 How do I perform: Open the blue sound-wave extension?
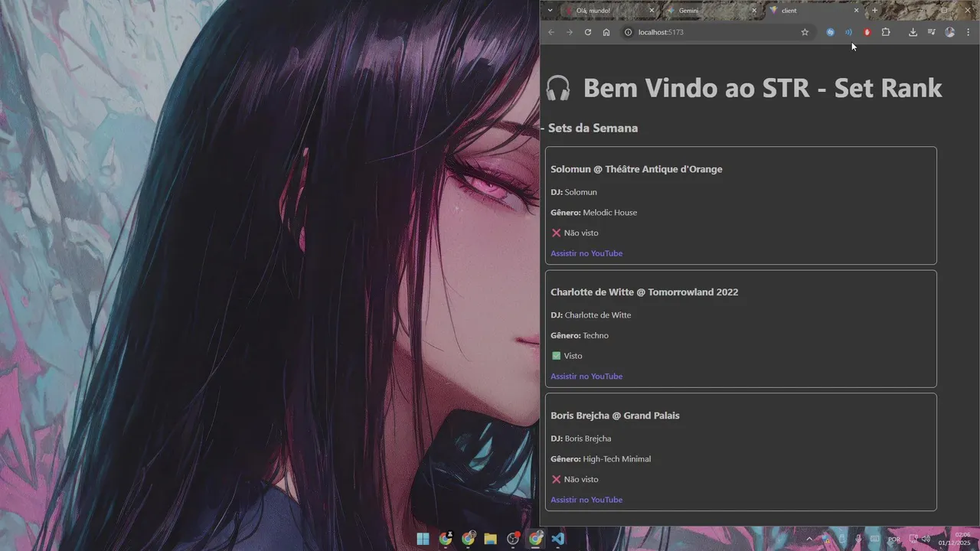[x=848, y=32]
